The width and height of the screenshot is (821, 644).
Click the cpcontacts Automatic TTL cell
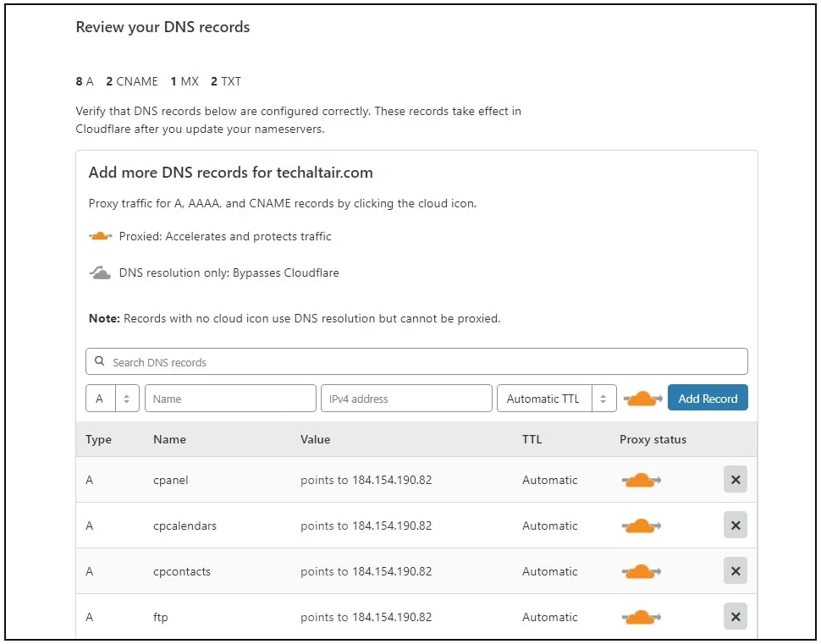coord(550,571)
